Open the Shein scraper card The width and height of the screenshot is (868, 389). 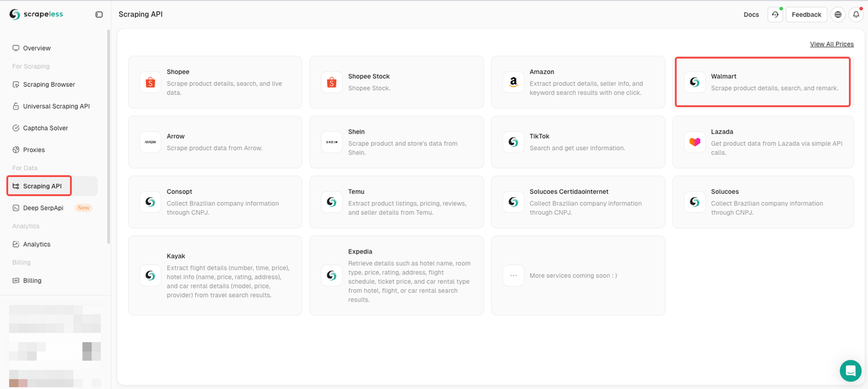[397, 142]
